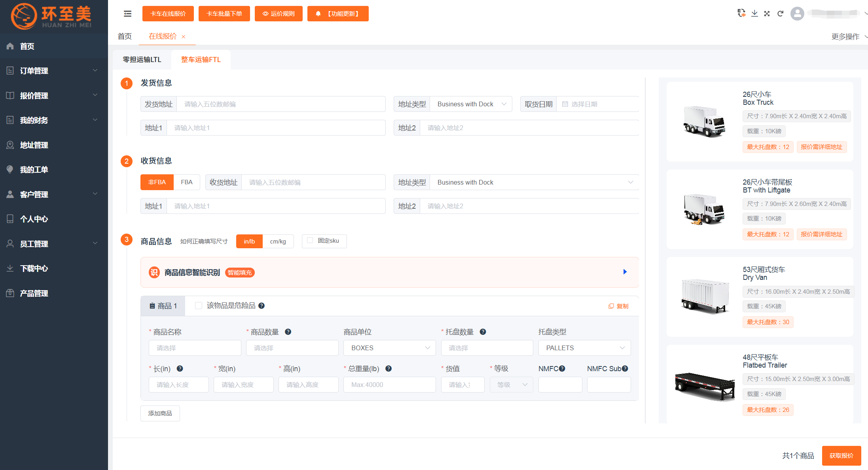Open 商品单位 BOXES dropdown
Screen dimensions: 868x470
(x=389, y=348)
